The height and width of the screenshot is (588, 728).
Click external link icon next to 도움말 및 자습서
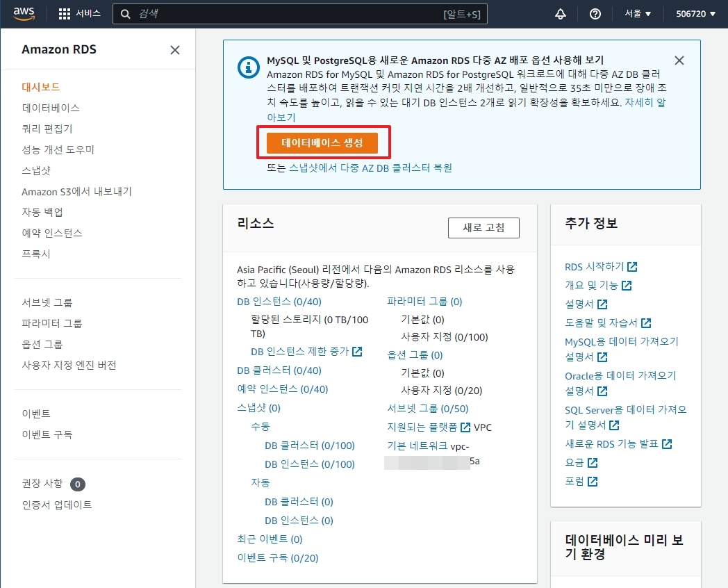[x=646, y=322]
